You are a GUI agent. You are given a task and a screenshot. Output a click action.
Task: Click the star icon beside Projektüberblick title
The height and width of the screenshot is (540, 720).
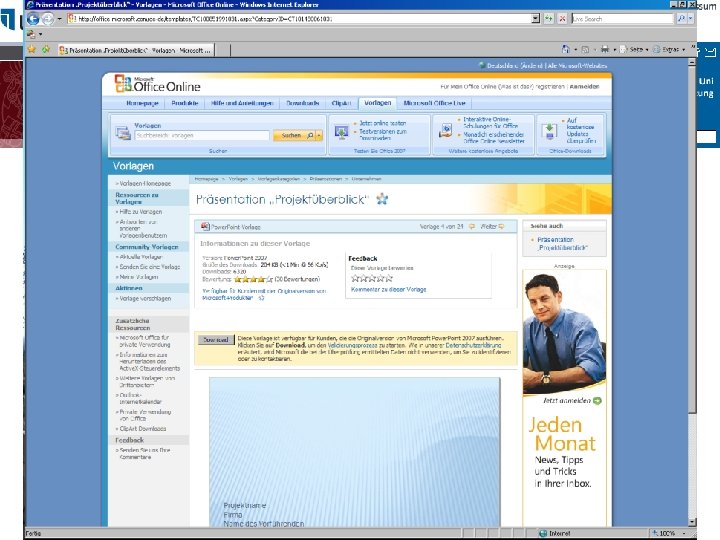click(382, 199)
